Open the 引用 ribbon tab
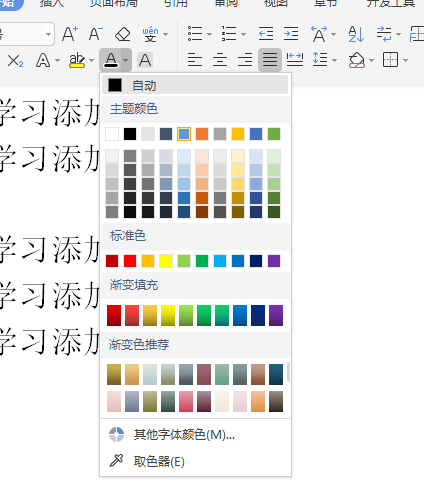This screenshot has width=424, height=503. click(176, 3)
